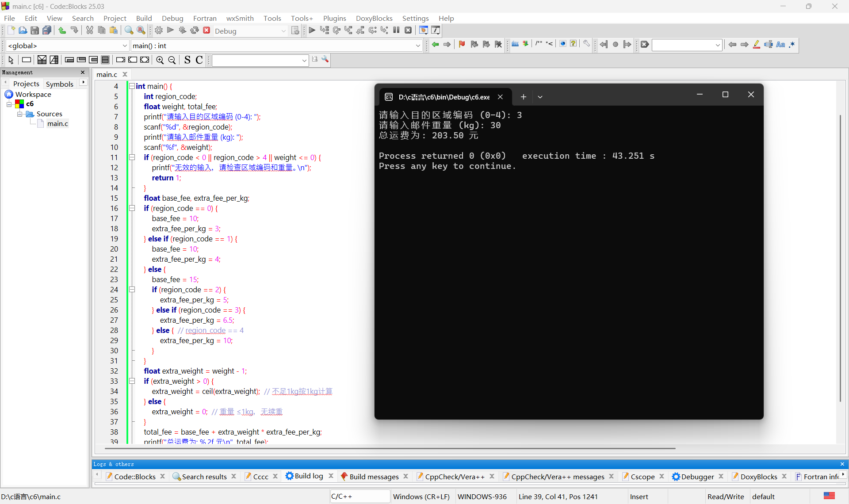Open a new console tab with plus button
Image resolution: width=849 pixels, height=504 pixels.
523,97
